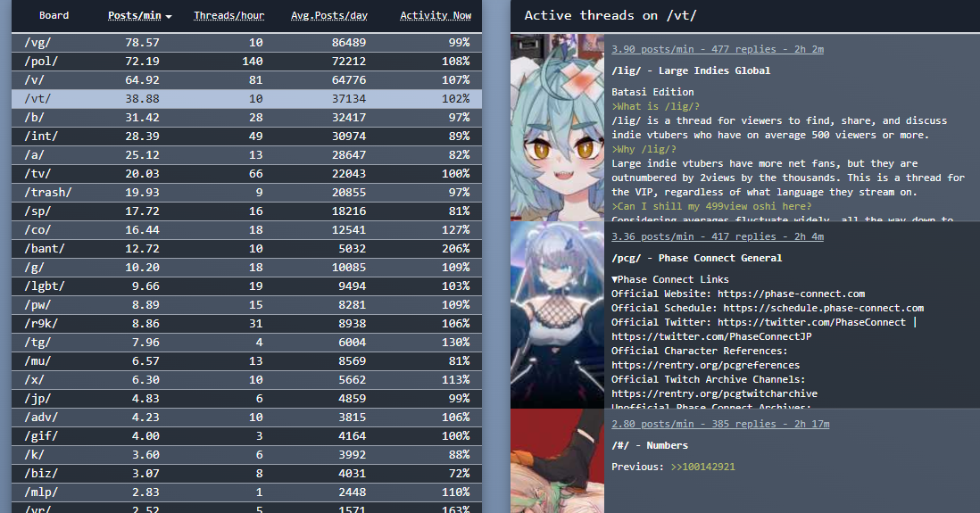Click the 140 threads/hour value for /pol/

(252, 62)
